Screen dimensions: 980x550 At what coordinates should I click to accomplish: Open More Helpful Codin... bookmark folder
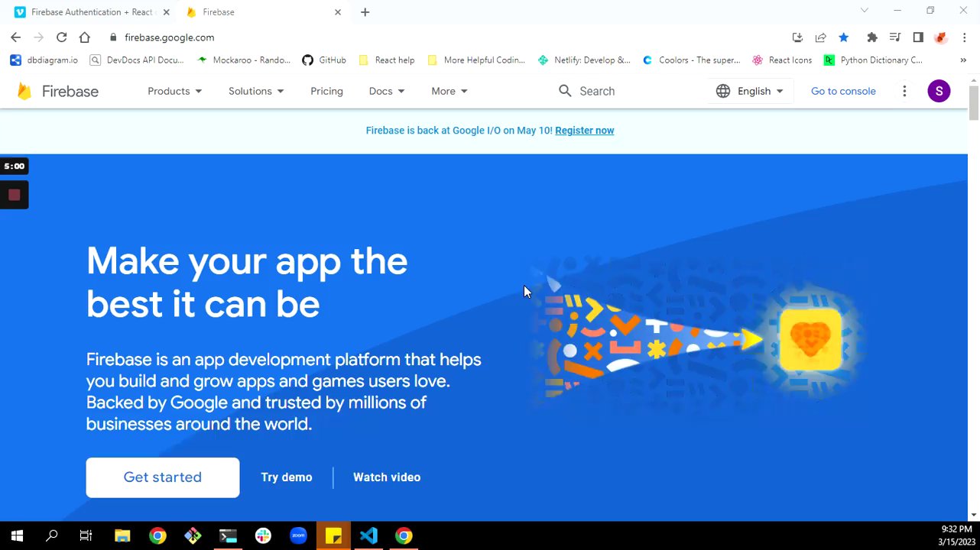coord(476,60)
